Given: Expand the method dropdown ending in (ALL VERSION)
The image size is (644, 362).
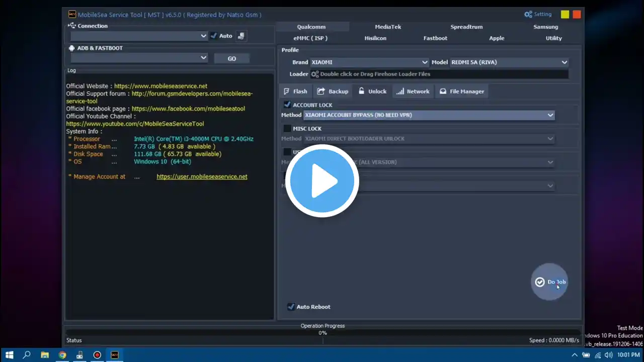Looking at the screenshot, I should pos(429,162).
